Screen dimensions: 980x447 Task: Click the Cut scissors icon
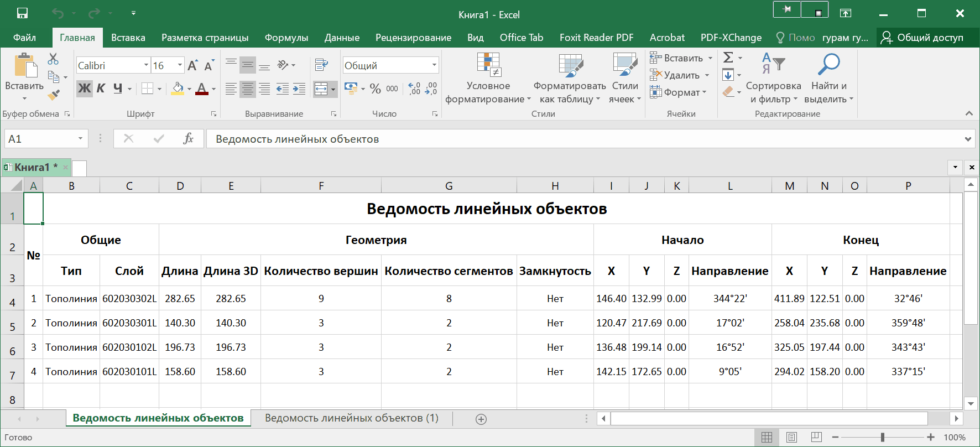[53, 59]
